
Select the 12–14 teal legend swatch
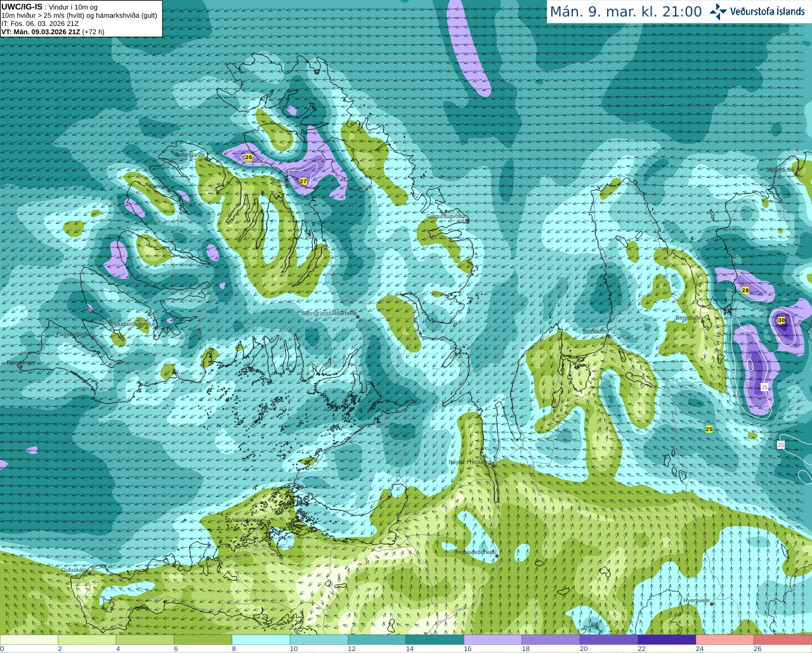(377, 640)
